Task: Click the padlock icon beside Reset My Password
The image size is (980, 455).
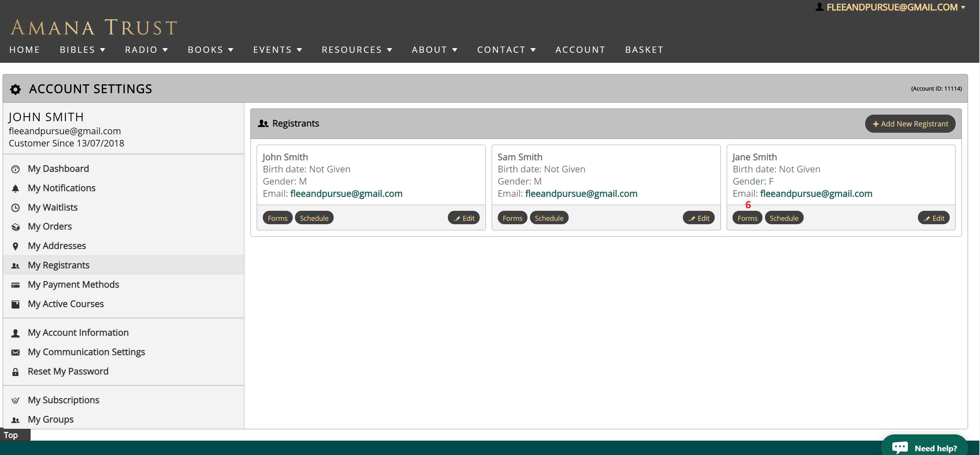Action: point(16,372)
